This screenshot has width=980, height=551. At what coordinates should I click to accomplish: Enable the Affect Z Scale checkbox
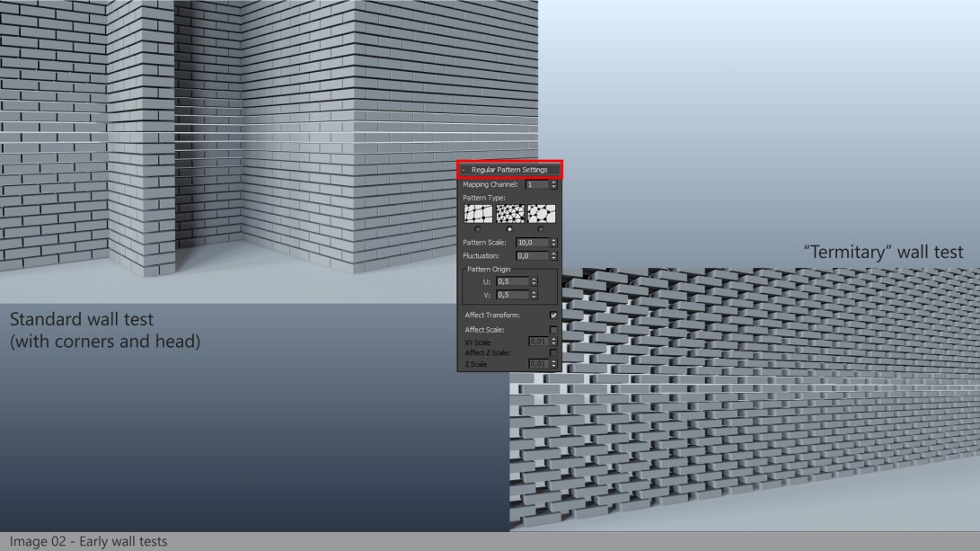[x=552, y=354]
